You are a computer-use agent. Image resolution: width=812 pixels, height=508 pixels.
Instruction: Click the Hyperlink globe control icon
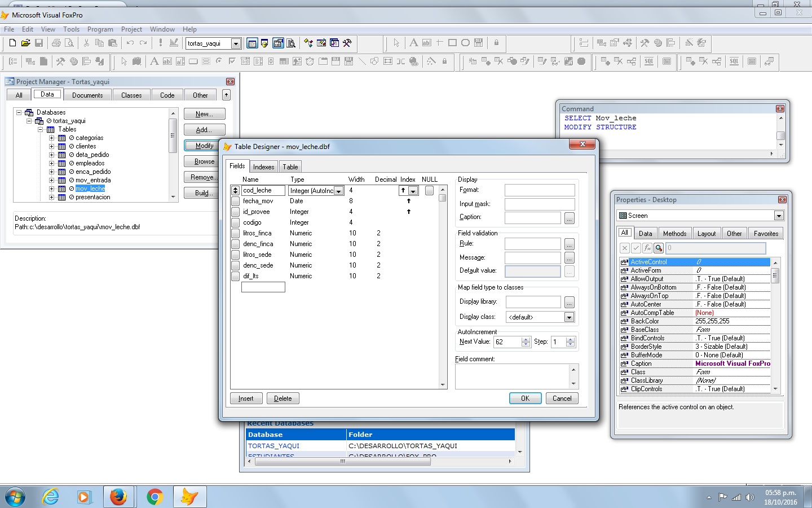coord(414,61)
